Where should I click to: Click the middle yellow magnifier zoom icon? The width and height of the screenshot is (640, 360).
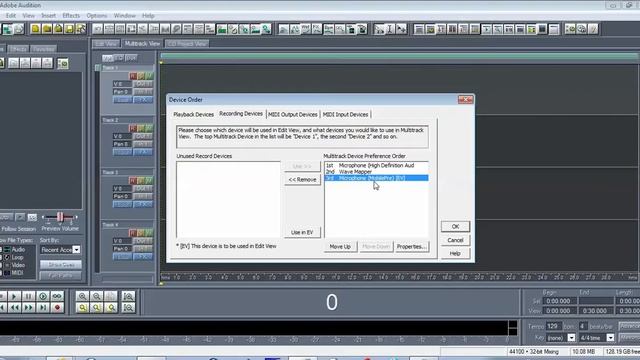click(x=97, y=308)
